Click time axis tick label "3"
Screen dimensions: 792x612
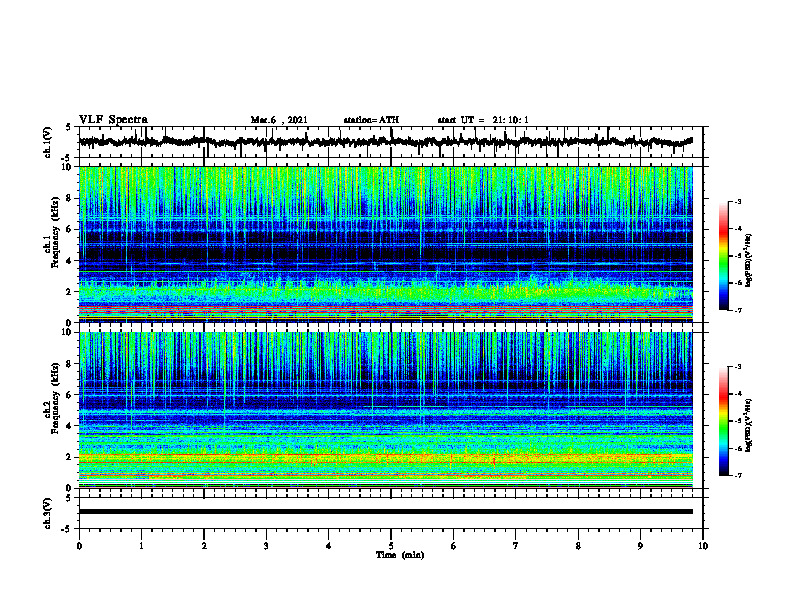[x=266, y=546]
